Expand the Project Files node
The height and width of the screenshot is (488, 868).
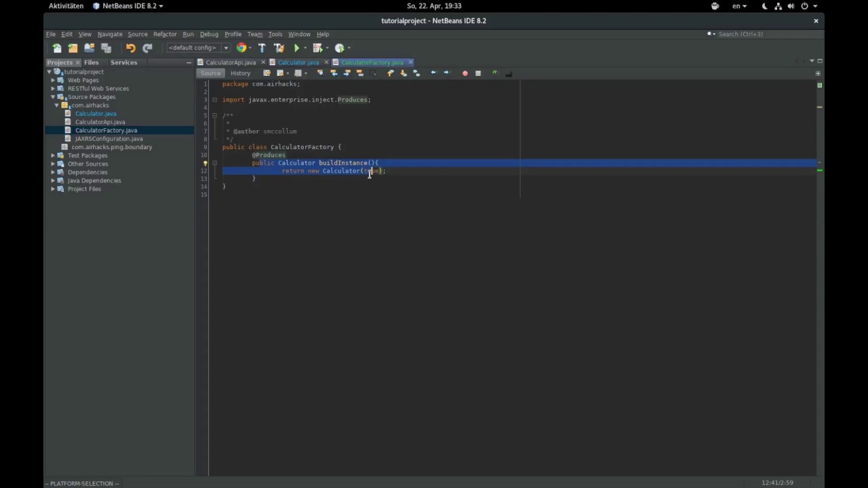pos(53,189)
